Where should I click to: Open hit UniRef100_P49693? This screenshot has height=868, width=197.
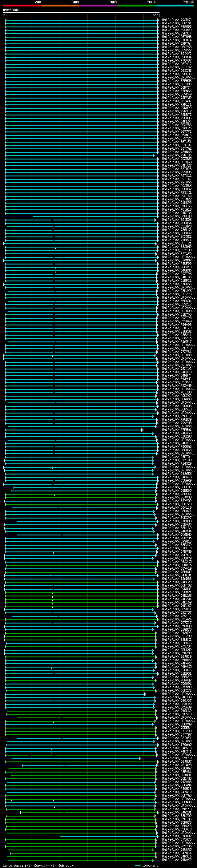point(177,26)
